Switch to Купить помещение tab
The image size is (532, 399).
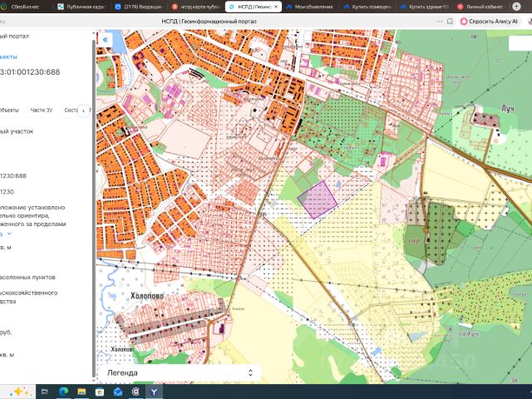point(367,7)
